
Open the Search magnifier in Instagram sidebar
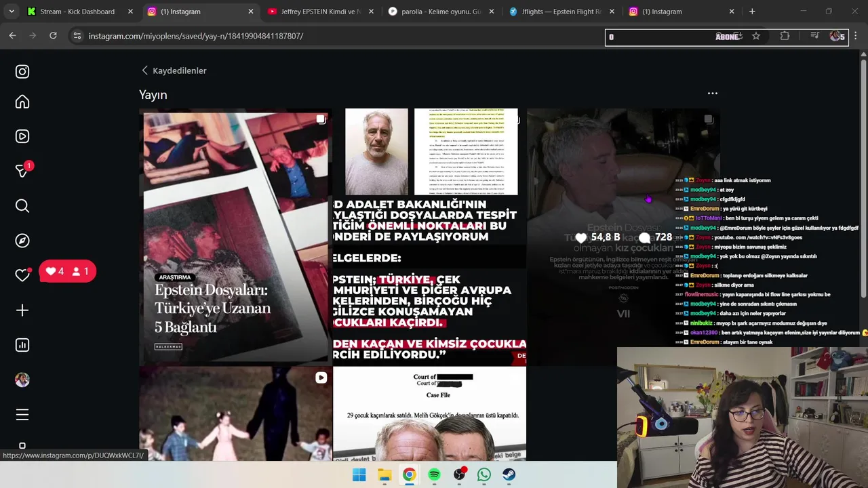pyautogui.click(x=22, y=206)
